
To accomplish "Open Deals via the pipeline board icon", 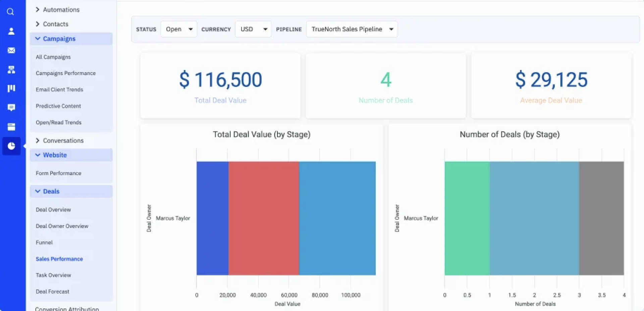I will click(11, 88).
